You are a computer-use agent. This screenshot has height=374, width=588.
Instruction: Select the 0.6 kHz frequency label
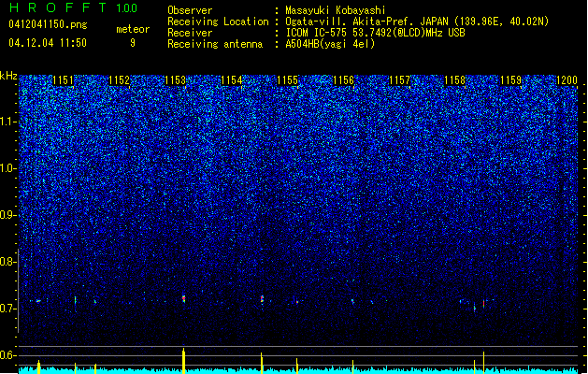(x=7, y=355)
